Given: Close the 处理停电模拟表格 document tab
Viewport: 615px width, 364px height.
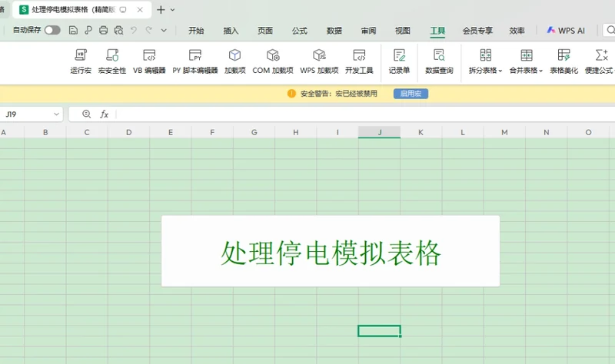Looking at the screenshot, I should [x=140, y=10].
